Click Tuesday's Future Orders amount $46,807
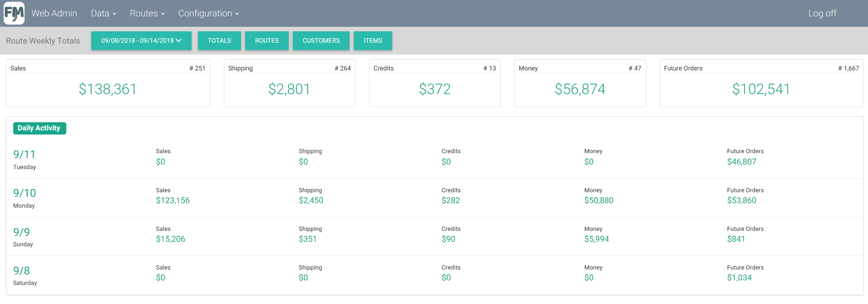This screenshot has width=868, height=304. [741, 162]
